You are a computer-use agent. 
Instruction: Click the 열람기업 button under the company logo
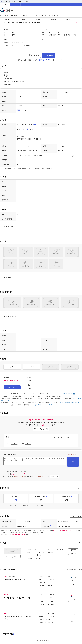16,557
